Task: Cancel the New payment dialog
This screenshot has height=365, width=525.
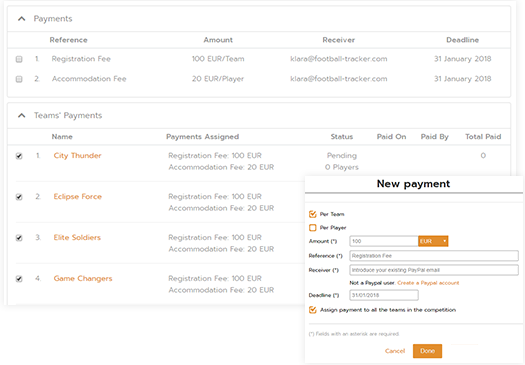Action: pyautogui.click(x=395, y=351)
